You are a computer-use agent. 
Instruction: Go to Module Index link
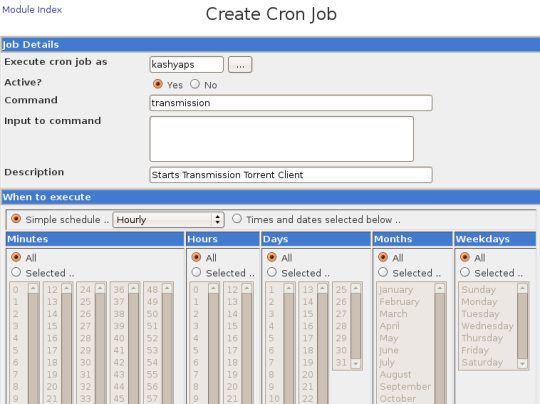pos(32,10)
